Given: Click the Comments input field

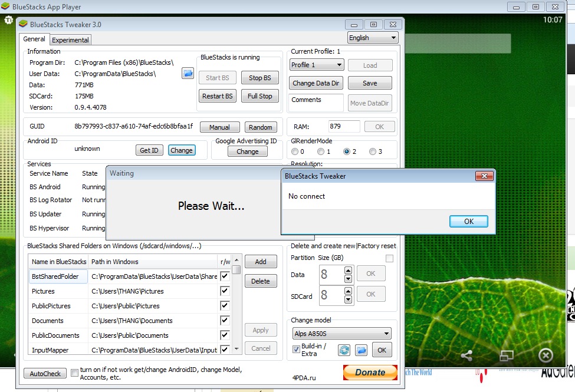Looking at the screenshot, I should (316, 103).
